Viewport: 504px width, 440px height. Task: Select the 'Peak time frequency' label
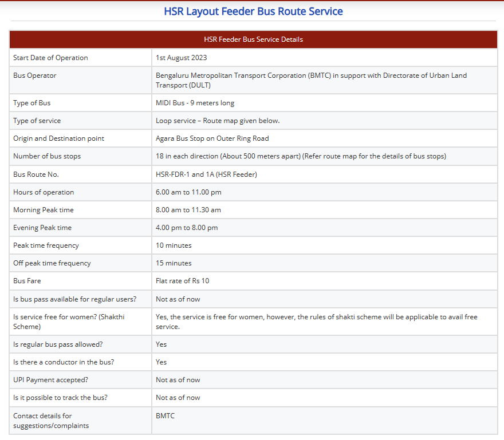click(x=46, y=245)
